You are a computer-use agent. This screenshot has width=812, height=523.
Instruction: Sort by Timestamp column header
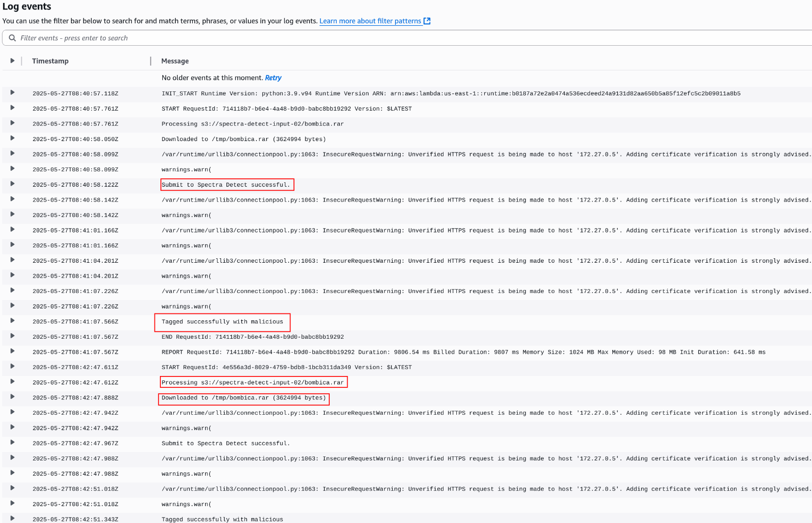(x=50, y=61)
